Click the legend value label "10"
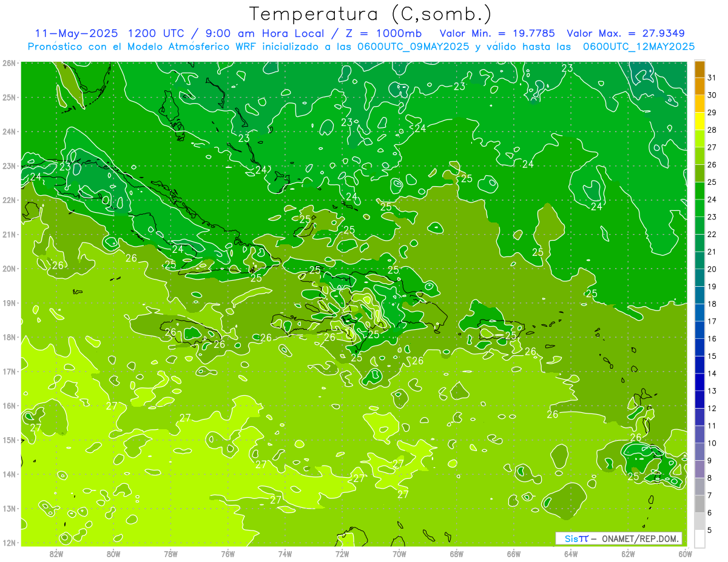The image size is (728, 562). pos(712,443)
